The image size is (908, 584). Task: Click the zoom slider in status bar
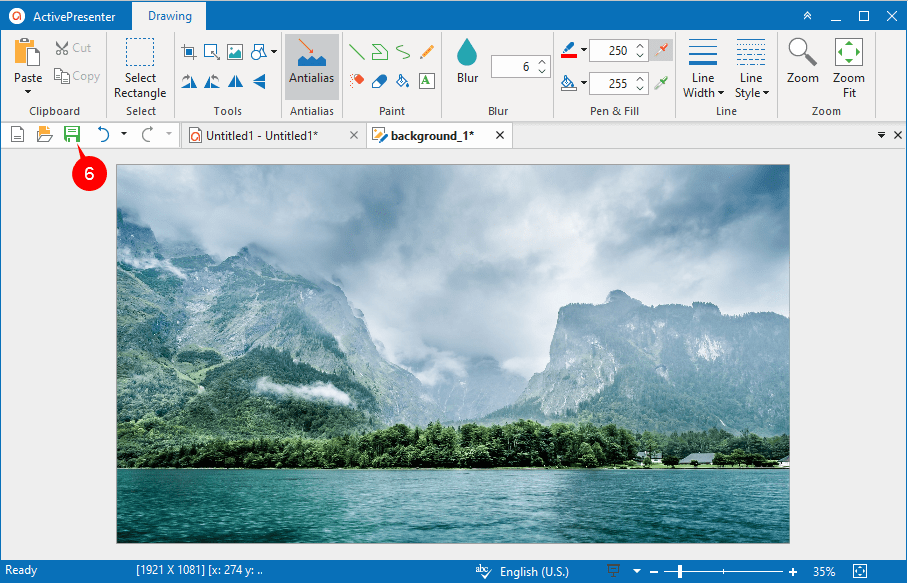click(x=723, y=572)
